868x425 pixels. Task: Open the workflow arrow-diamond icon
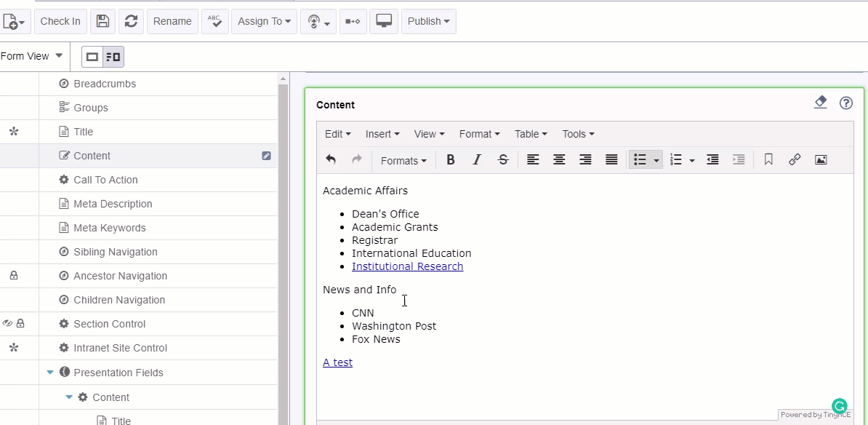(x=353, y=21)
